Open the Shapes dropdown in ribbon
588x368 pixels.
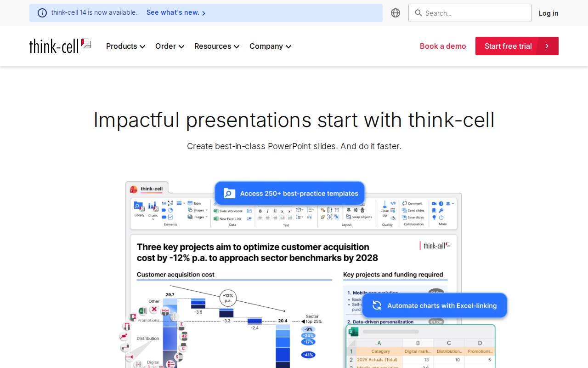coord(198,210)
